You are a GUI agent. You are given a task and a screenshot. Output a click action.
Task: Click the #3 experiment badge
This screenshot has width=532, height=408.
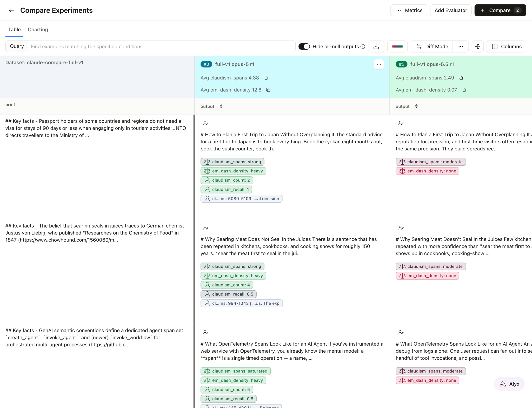click(x=206, y=64)
